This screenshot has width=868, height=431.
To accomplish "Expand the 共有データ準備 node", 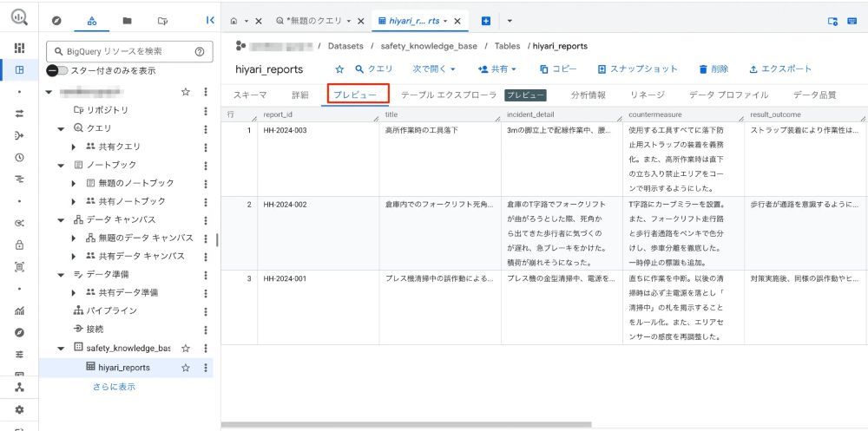I will [74, 293].
